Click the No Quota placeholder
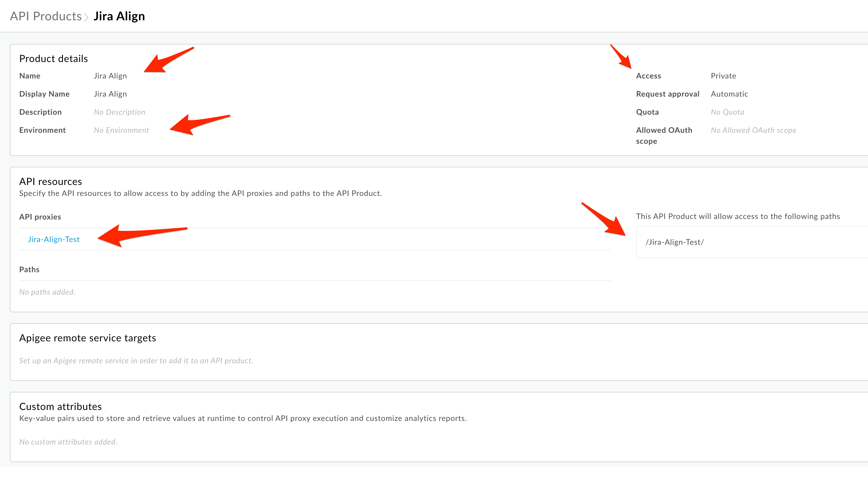 tap(727, 112)
